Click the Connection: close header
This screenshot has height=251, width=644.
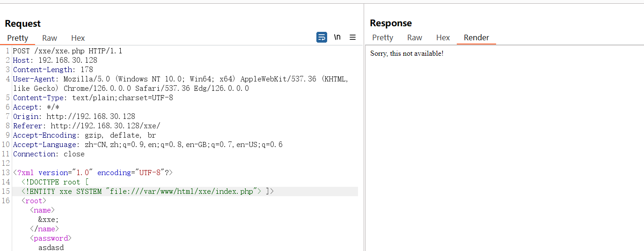point(49,154)
